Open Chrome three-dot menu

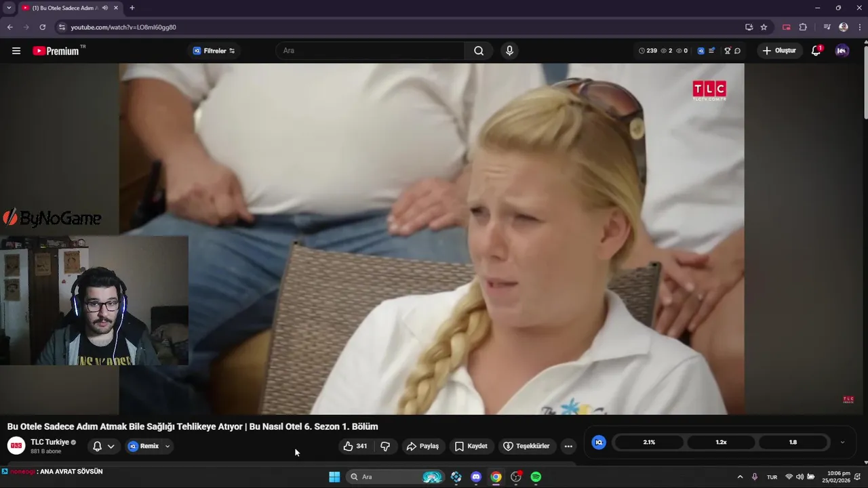click(x=859, y=27)
